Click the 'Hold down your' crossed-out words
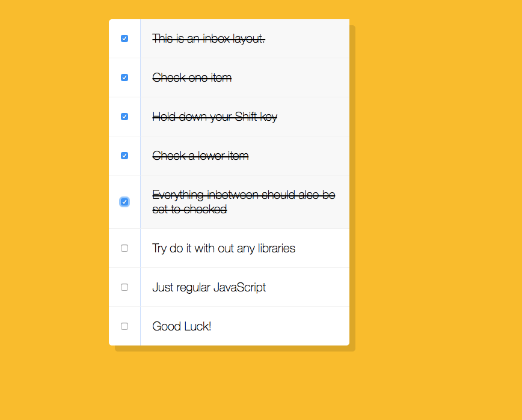 [192, 117]
